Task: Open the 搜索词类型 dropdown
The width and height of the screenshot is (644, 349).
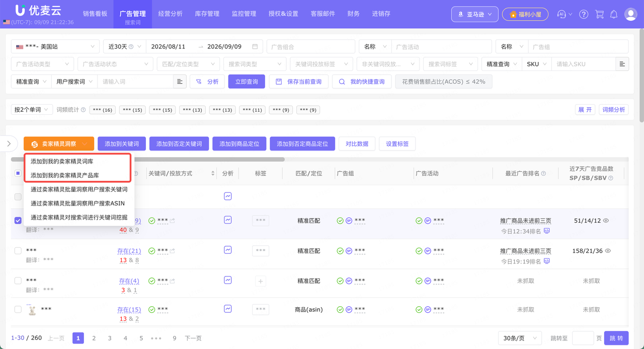Action: click(x=255, y=64)
